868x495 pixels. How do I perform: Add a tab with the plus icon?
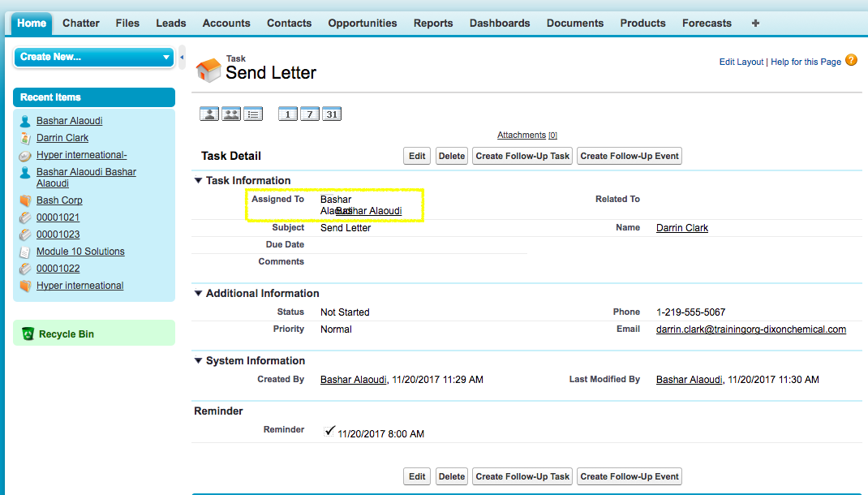755,24
